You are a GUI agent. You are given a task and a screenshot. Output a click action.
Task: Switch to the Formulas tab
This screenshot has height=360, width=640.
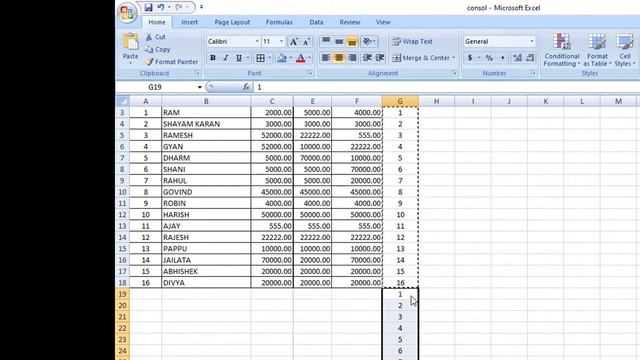pos(279,22)
